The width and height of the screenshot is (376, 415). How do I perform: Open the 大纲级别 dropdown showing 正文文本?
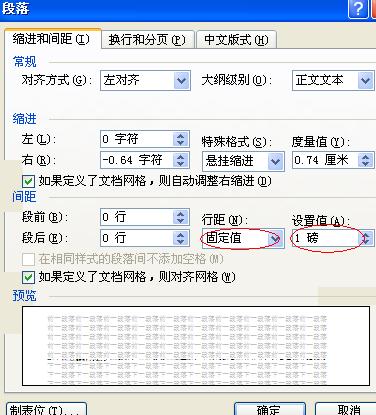coord(333,80)
